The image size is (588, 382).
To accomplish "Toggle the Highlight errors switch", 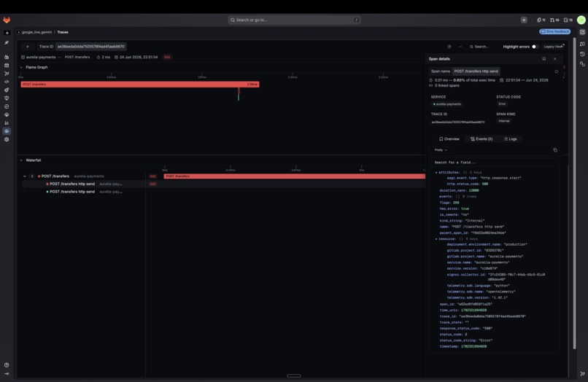I will (x=535, y=47).
